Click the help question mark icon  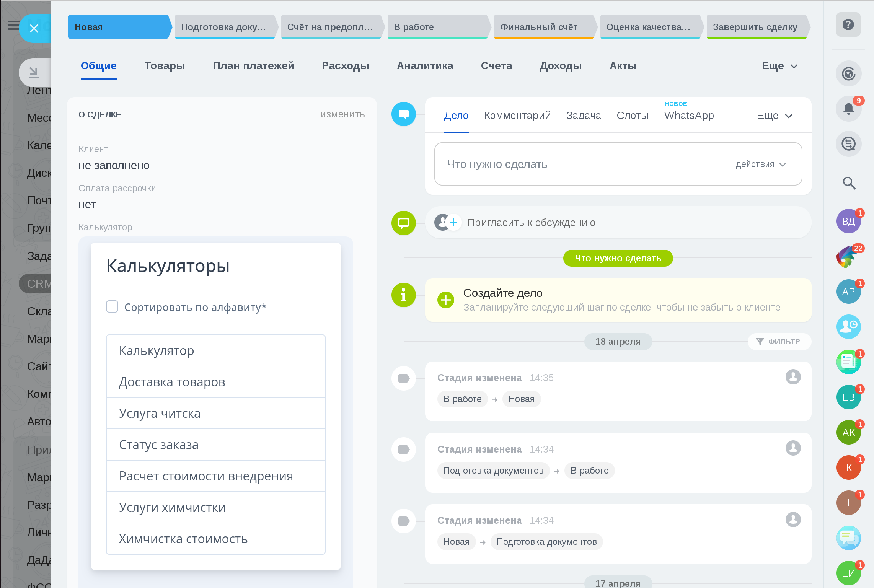(x=848, y=25)
